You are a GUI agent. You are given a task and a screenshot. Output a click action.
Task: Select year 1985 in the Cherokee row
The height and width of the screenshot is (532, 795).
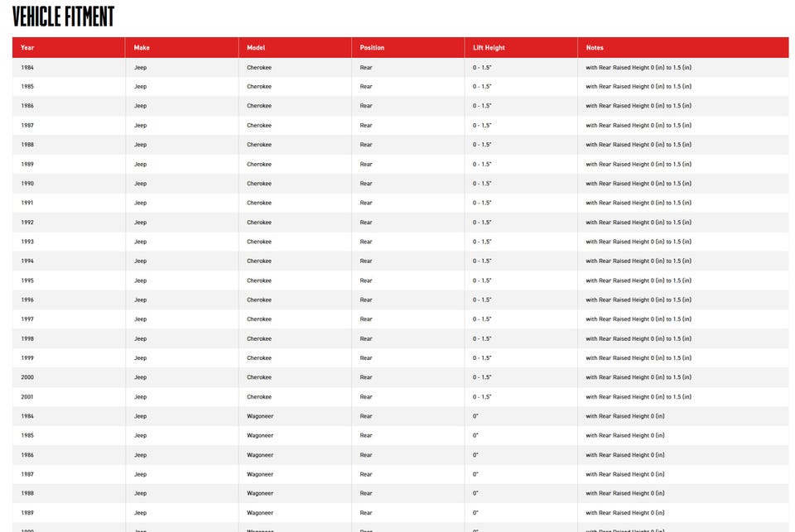click(27, 87)
